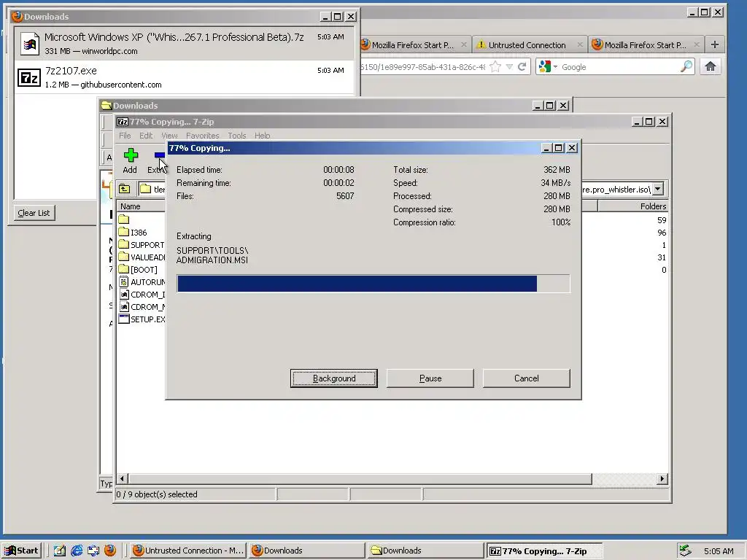The height and width of the screenshot is (560, 747).
Task: Click the Firefox Downloads taskbar button
Action: 307,551
